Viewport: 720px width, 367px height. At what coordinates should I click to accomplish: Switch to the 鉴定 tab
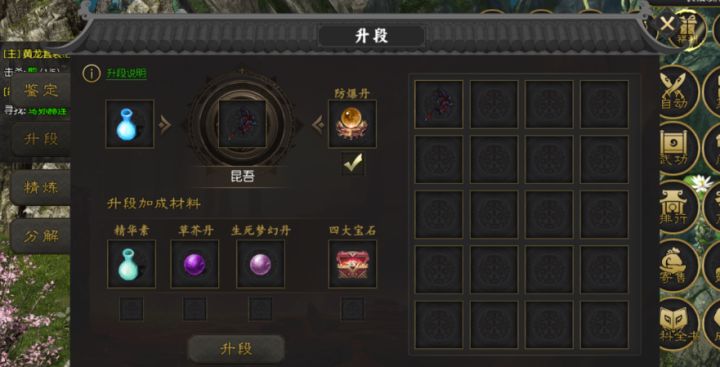point(41,90)
